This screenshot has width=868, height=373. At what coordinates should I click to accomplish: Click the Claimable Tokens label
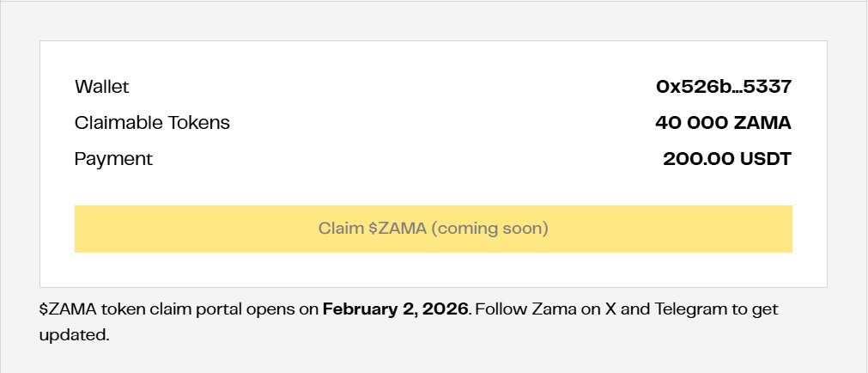tap(152, 123)
